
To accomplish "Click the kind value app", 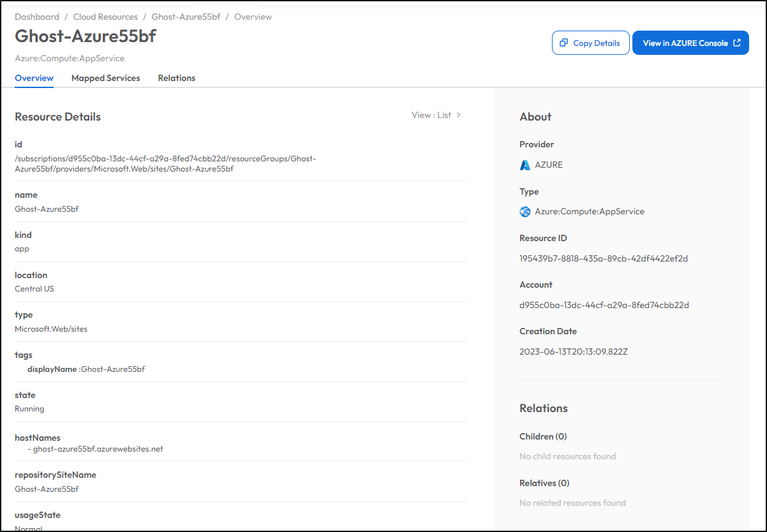I will (x=22, y=249).
